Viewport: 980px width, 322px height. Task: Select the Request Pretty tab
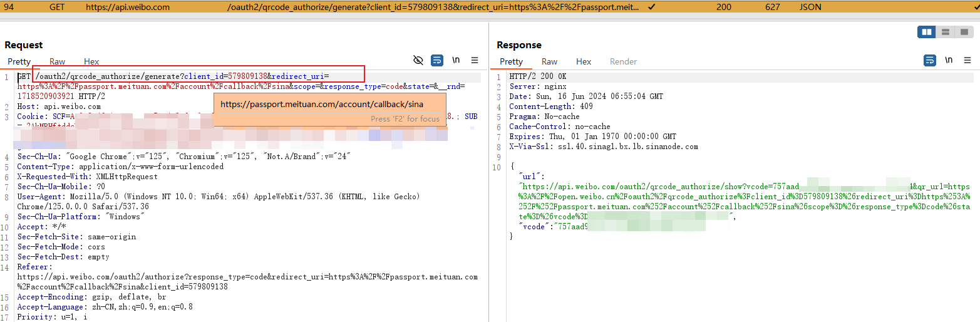click(19, 61)
